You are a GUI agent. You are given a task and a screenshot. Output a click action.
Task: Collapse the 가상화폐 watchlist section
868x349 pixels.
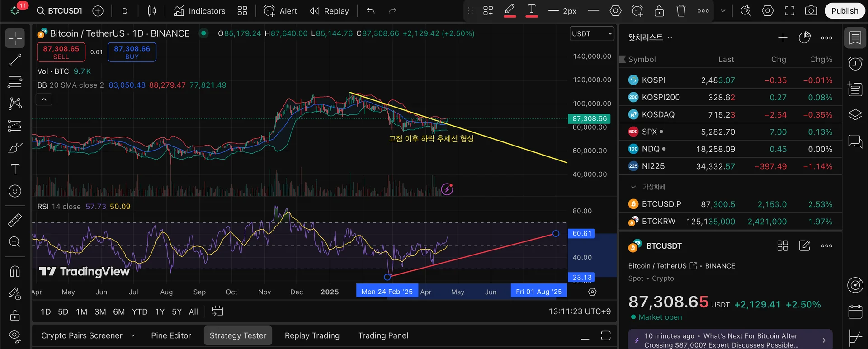pos(633,187)
